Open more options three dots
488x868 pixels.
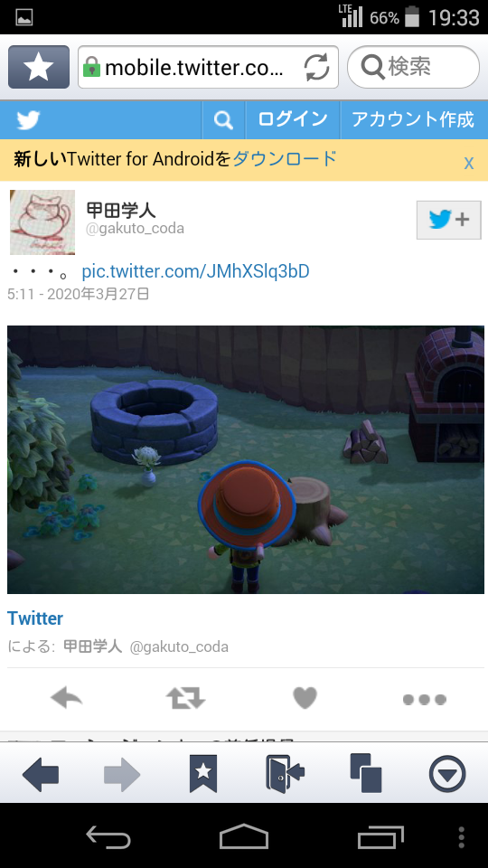click(425, 700)
